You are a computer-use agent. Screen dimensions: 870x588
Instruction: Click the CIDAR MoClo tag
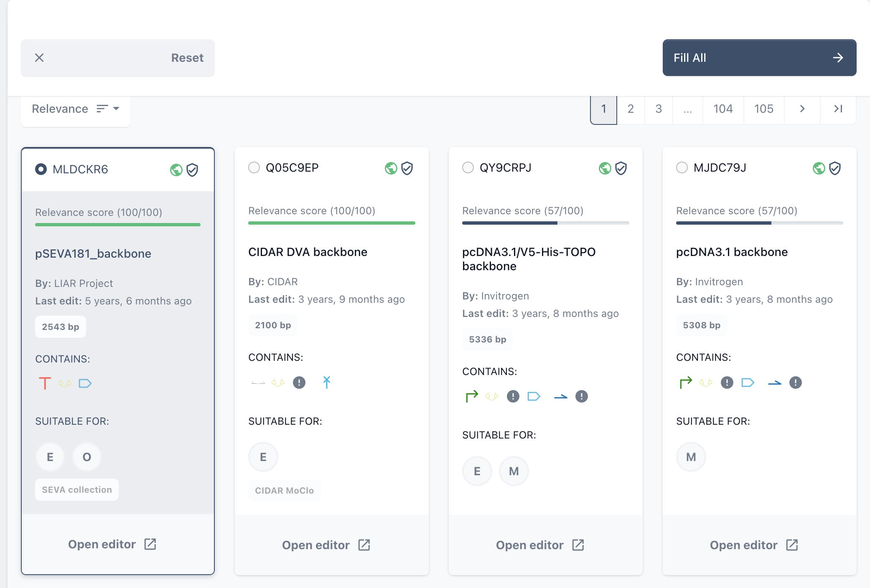[x=285, y=490]
